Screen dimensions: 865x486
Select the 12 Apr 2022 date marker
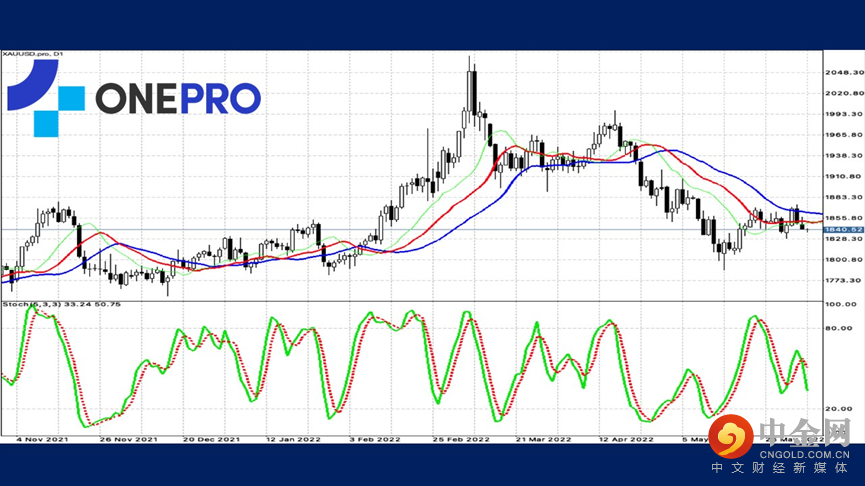click(x=626, y=440)
